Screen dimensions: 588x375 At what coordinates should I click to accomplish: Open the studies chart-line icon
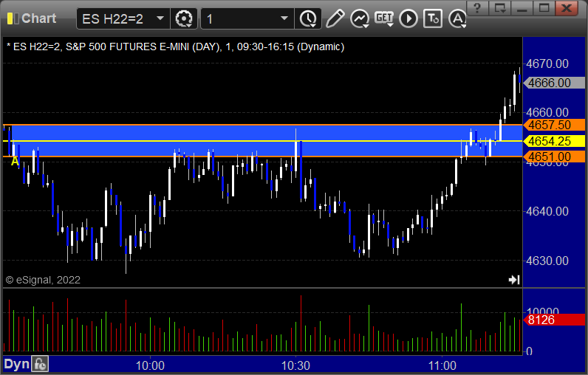coord(360,18)
